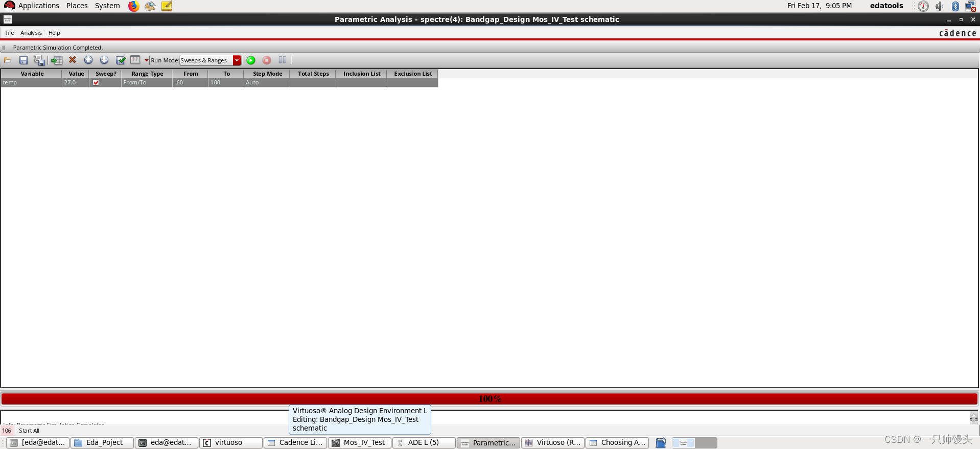Click the edatools user name in panel
The width and height of the screenshot is (980, 449).
coord(886,6)
